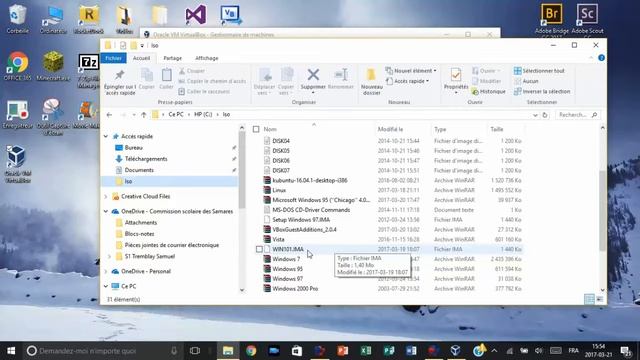Expand the OneDrive - Personal node
640x360 pixels.
(x=106, y=271)
